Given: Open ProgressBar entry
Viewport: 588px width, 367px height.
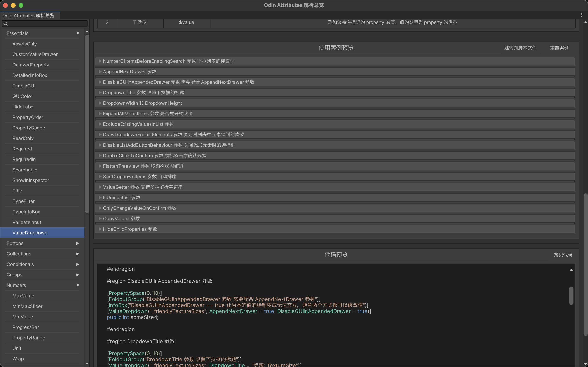Looking at the screenshot, I should click(x=42, y=327).
